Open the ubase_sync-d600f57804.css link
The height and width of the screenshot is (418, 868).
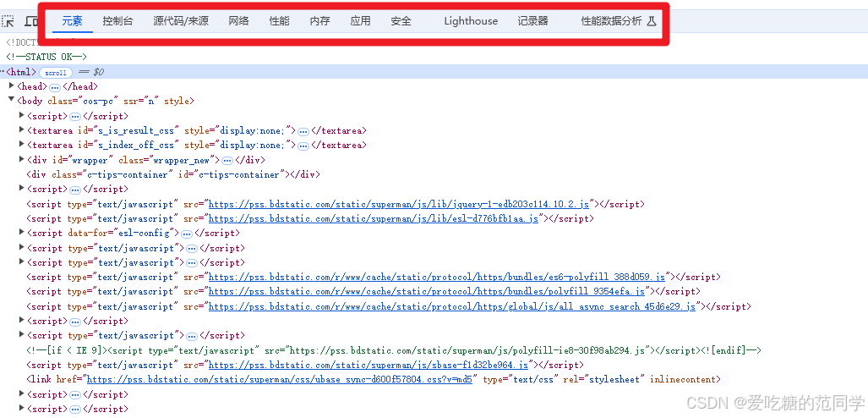(x=280, y=379)
